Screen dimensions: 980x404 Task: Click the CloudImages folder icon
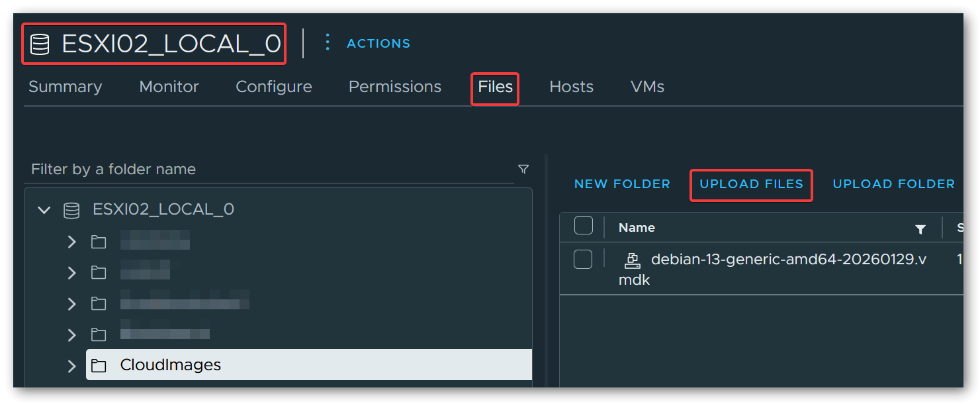tap(99, 365)
